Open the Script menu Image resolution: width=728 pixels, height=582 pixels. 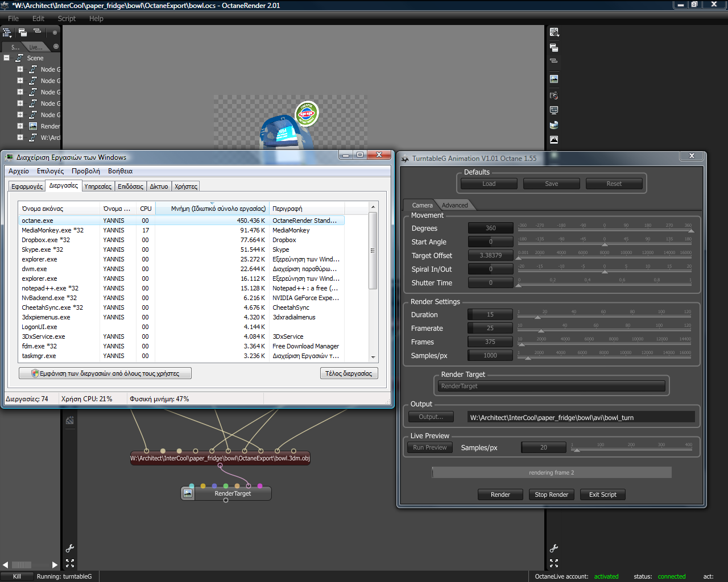pyautogui.click(x=67, y=18)
